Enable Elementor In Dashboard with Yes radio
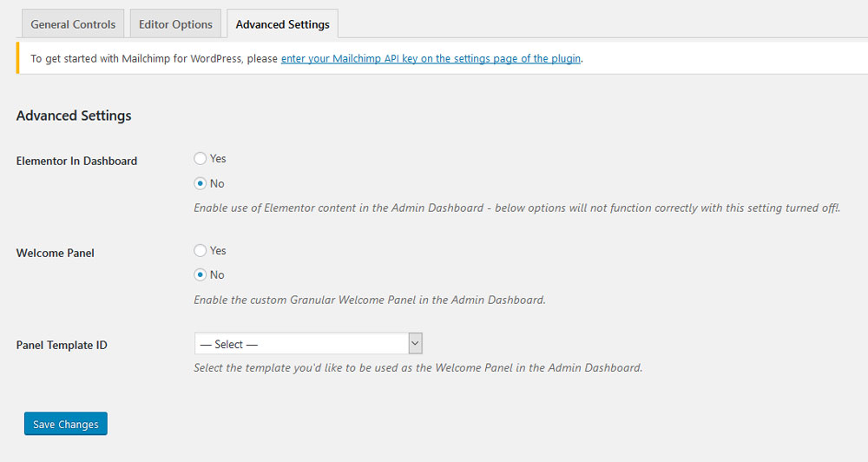This screenshot has height=462, width=868. click(x=200, y=158)
